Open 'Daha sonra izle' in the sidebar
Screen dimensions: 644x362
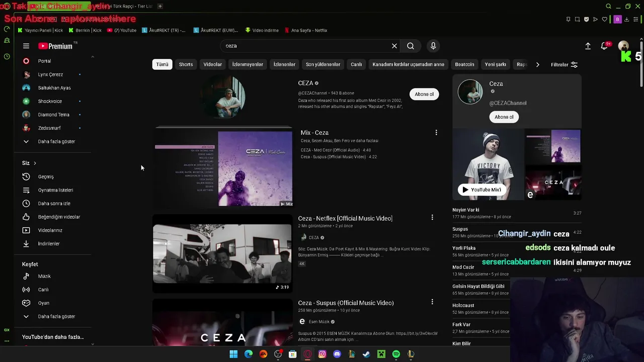54,204
